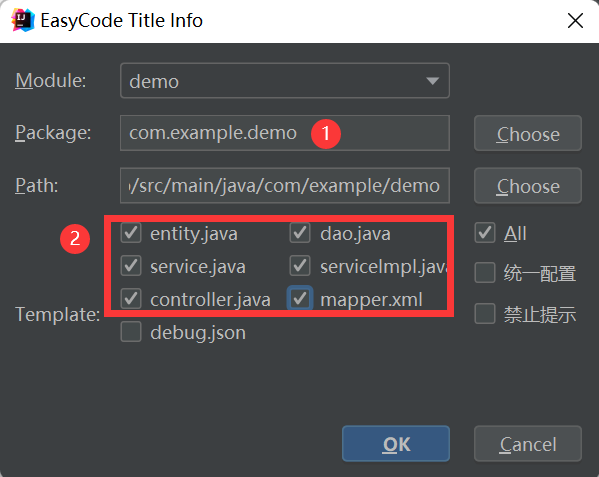Click Choose button next to Path
The width and height of the screenshot is (599, 477).
click(x=528, y=186)
